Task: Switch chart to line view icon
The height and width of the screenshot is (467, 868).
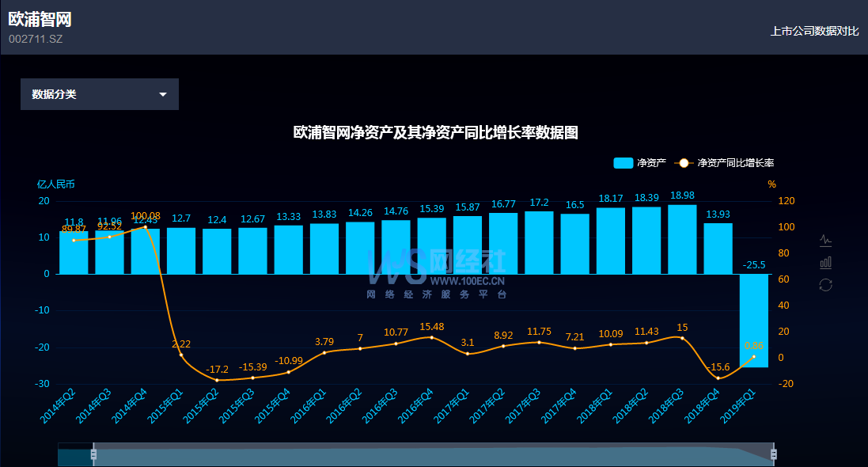Action: [825, 240]
